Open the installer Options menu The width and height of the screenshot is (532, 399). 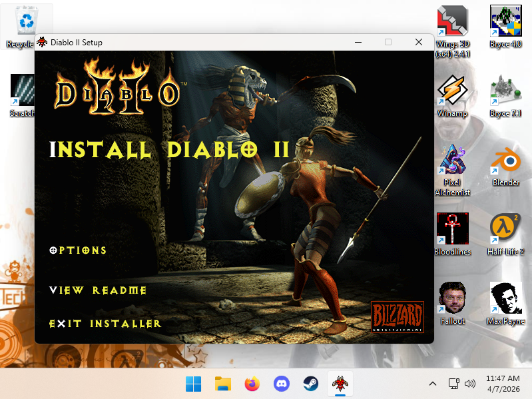click(x=78, y=250)
